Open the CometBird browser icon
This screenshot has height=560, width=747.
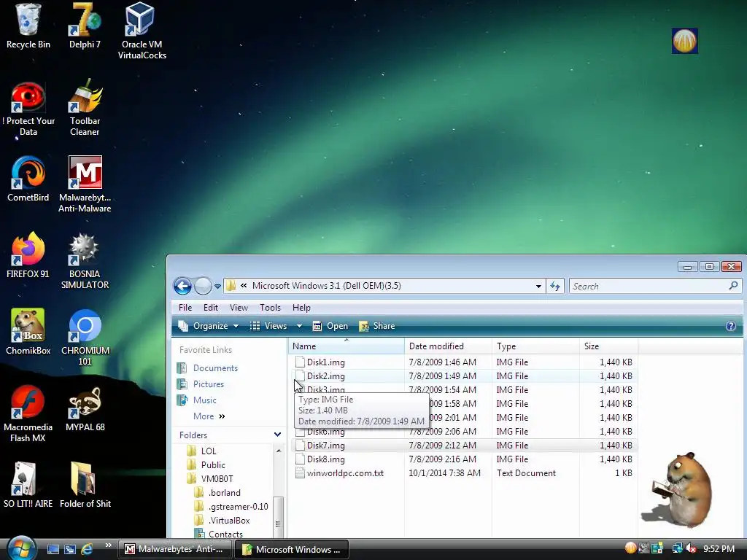tap(28, 179)
